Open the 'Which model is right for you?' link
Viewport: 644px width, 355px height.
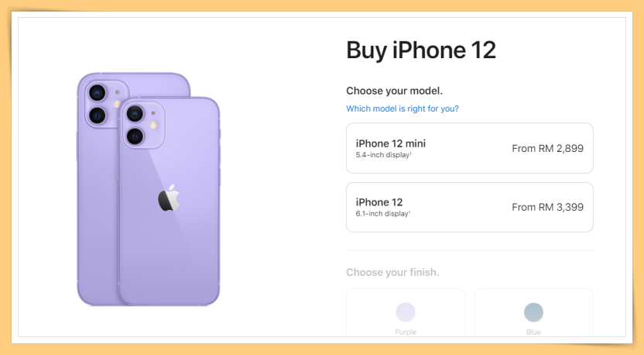pyautogui.click(x=402, y=109)
